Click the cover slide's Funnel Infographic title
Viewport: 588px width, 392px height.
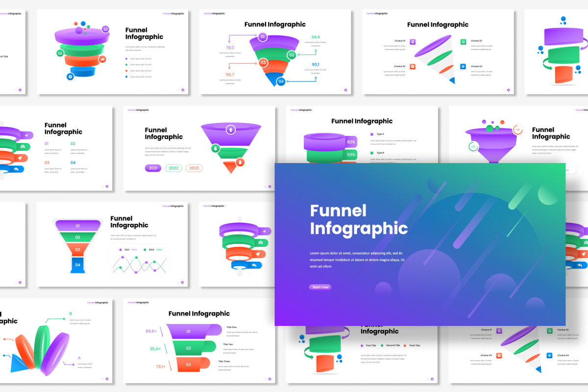[x=359, y=220]
